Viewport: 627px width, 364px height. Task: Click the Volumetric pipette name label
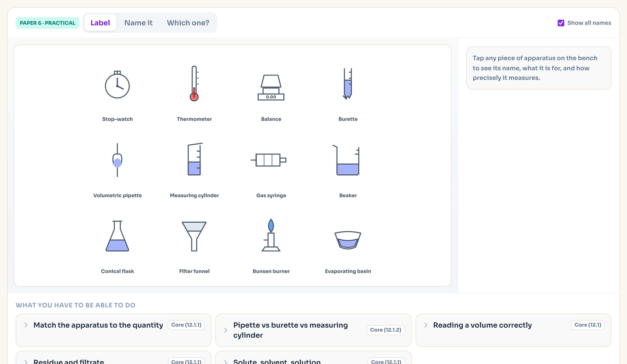(117, 195)
